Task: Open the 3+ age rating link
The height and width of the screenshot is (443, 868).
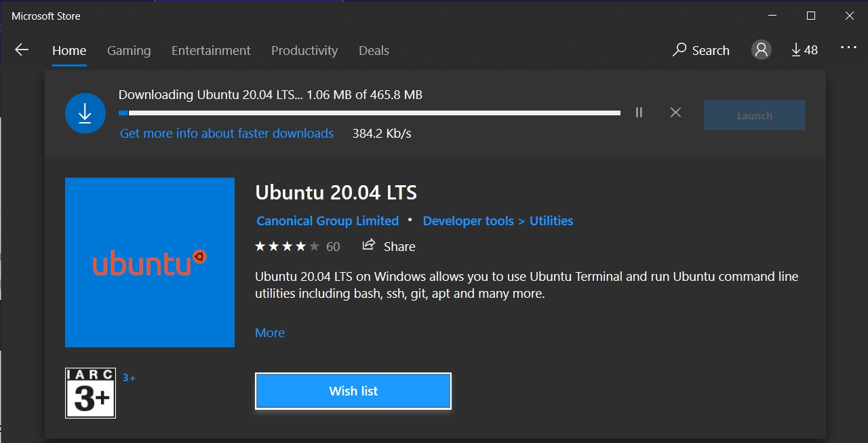Action: [129, 378]
